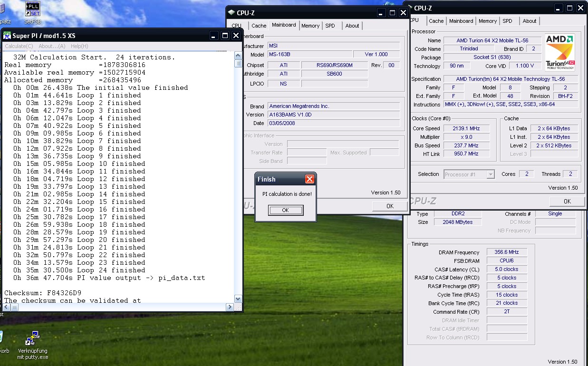This screenshot has height=366, width=588.
Task: Click the PI value output -> pi_data.txt line
Action: tap(109, 278)
